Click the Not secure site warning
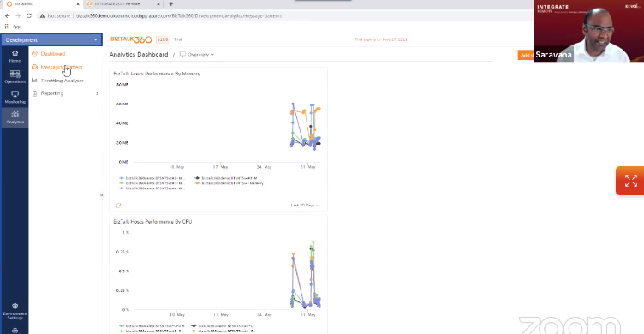This screenshot has height=334, width=644. coord(55,15)
